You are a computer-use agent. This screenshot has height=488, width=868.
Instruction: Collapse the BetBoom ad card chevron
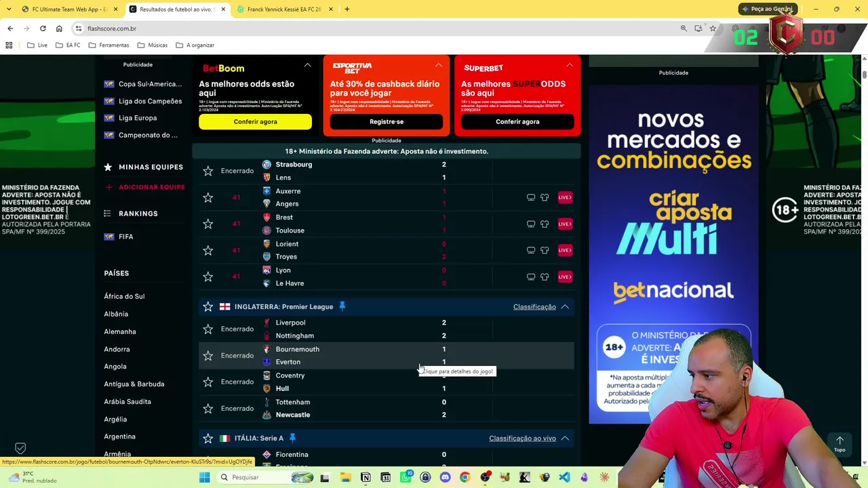[x=307, y=65]
